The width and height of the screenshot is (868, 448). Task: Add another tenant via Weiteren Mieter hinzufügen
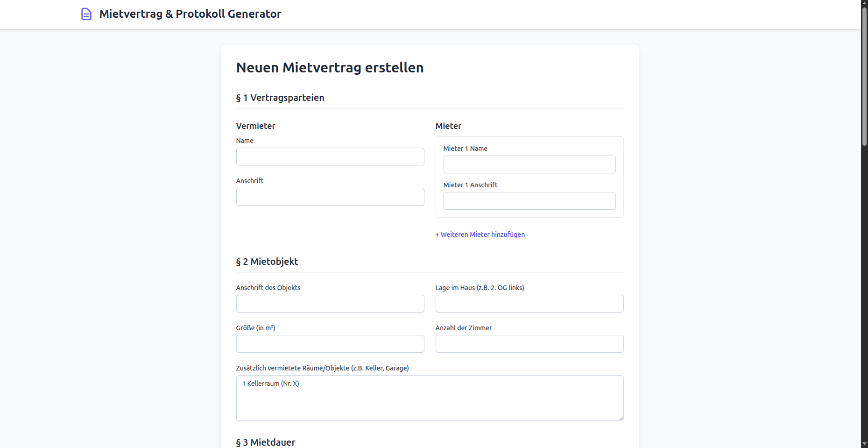point(480,235)
